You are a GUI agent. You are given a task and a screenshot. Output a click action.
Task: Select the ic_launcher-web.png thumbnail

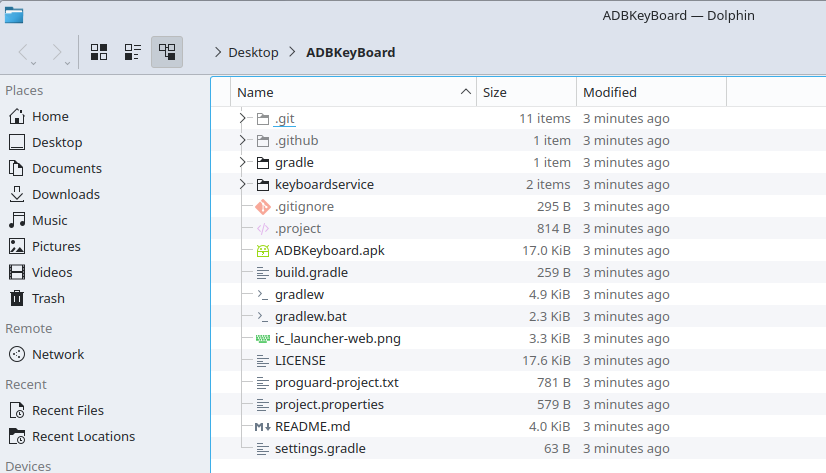pos(263,339)
